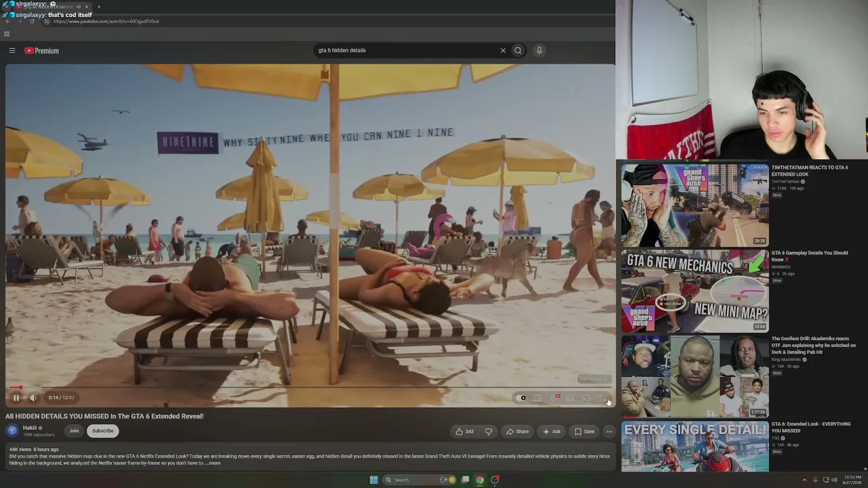Enter full screen mode
868x488 pixels.
coord(603,398)
